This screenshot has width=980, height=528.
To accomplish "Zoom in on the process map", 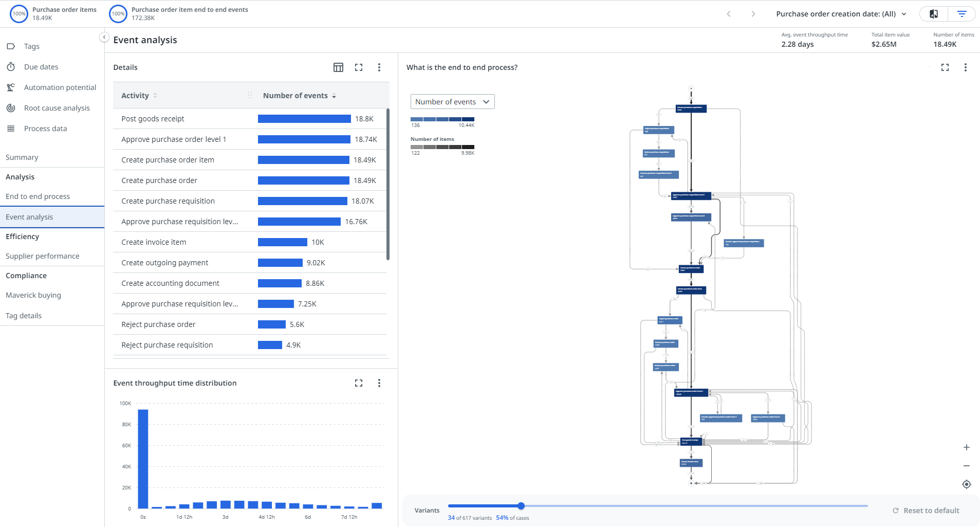I will point(967,447).
